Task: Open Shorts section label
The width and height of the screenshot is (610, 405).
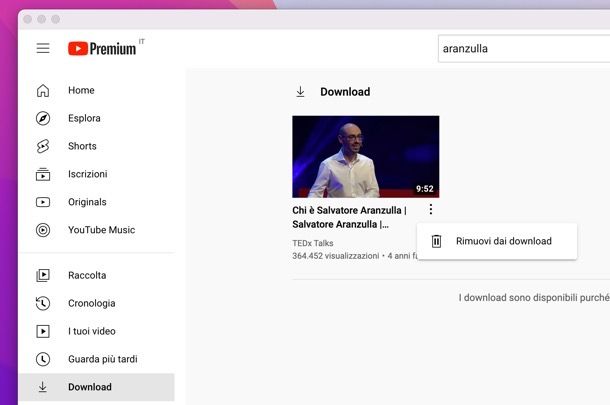Action: [x=82, y=146]
